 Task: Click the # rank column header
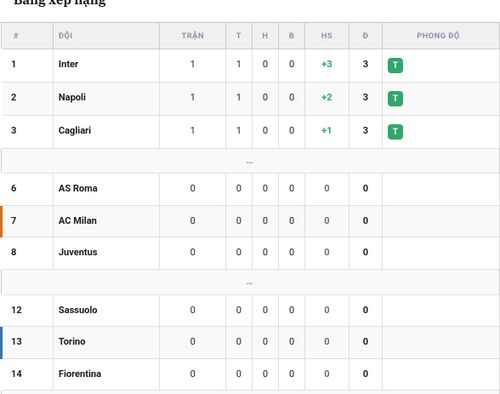click(16, 36)
